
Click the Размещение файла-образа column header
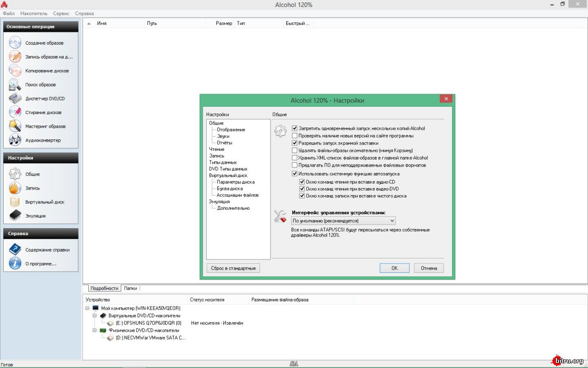coord(301,299)
